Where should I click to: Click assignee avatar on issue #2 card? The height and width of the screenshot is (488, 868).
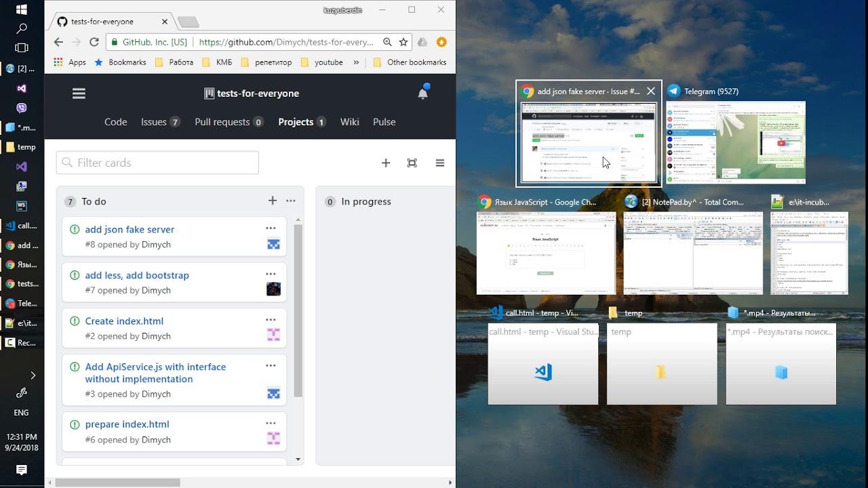tap(273, 335)
